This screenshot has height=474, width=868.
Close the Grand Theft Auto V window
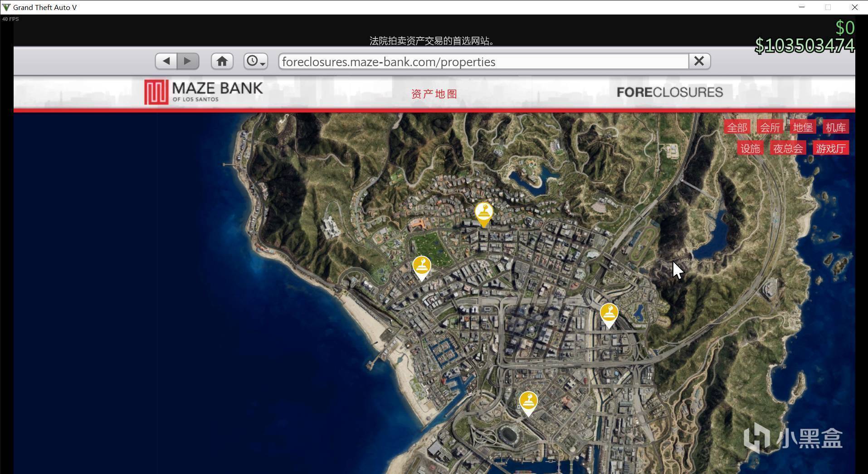[x=855, y=7]
